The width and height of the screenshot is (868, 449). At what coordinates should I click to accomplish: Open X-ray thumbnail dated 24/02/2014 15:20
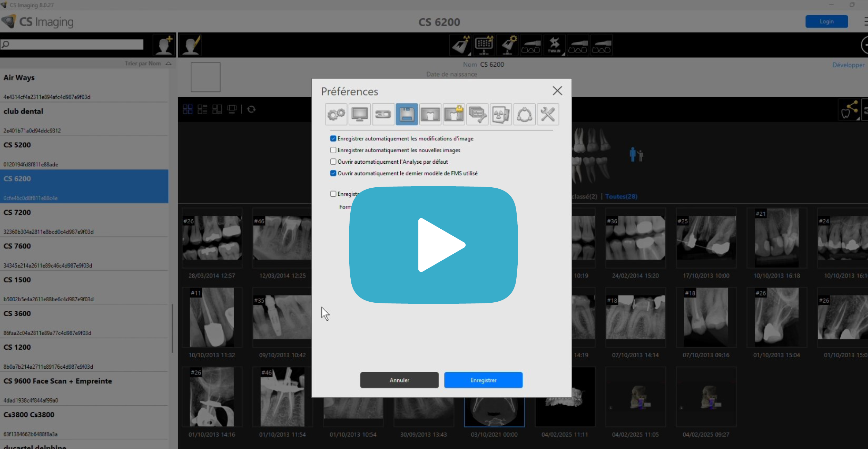pos(635,238)
